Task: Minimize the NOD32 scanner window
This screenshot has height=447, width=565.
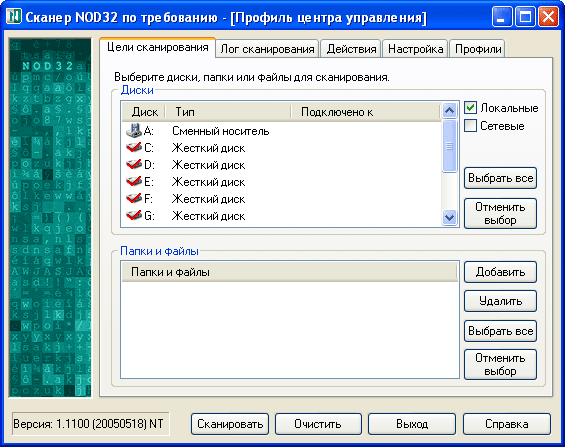Action: point(502,17)
